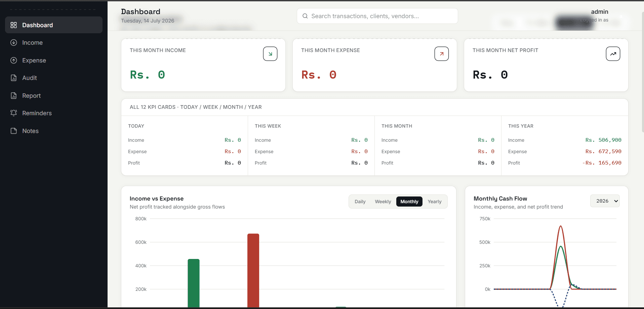Switch chart to Weekly view
The height and width of the screenshot is (309, 644).
pos(383,202)
